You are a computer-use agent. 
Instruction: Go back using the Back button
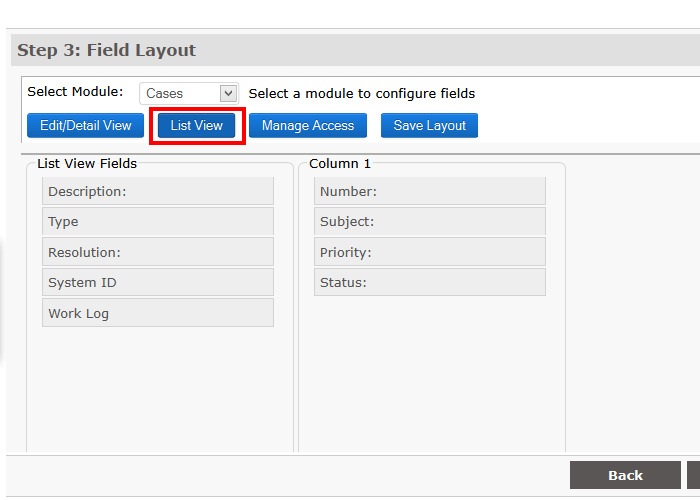(x=625, y=475)
